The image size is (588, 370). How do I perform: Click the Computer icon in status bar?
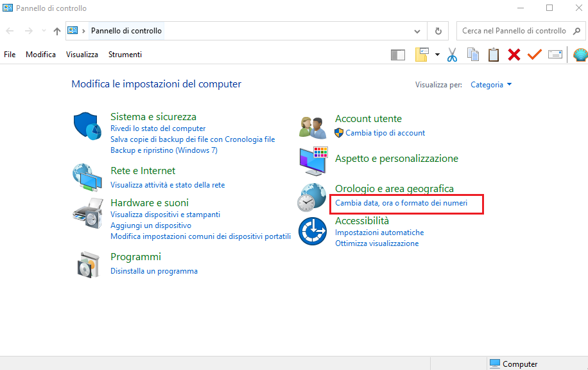[495, 364]
